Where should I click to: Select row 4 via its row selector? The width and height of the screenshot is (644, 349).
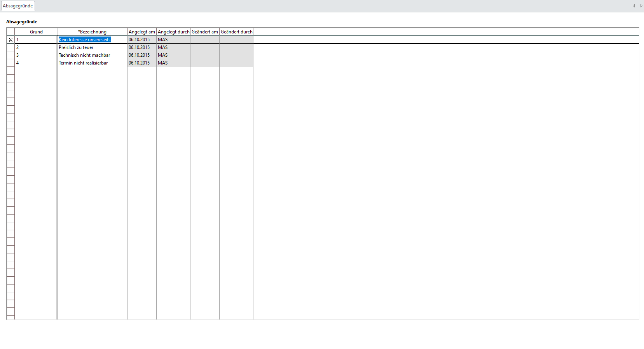[10, 63]
